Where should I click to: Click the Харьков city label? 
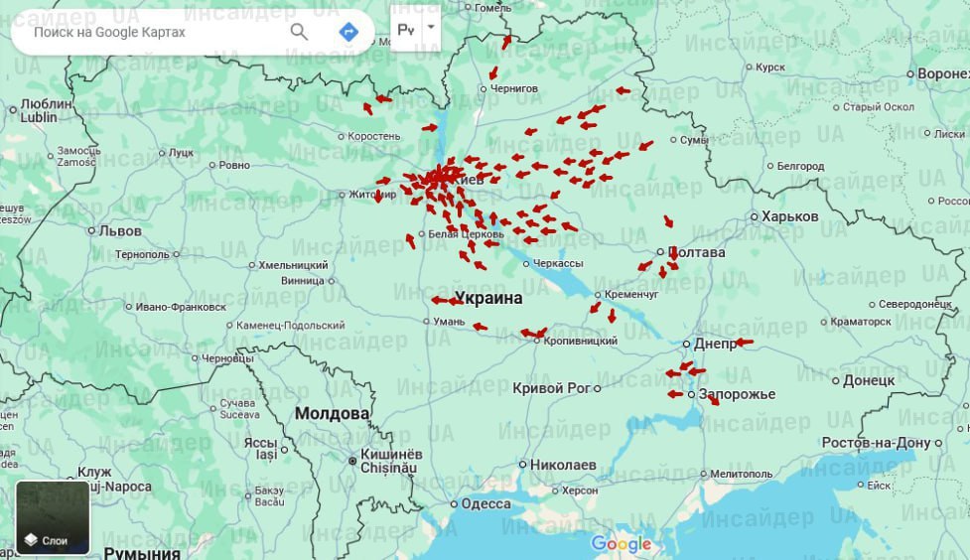[789, 216]
